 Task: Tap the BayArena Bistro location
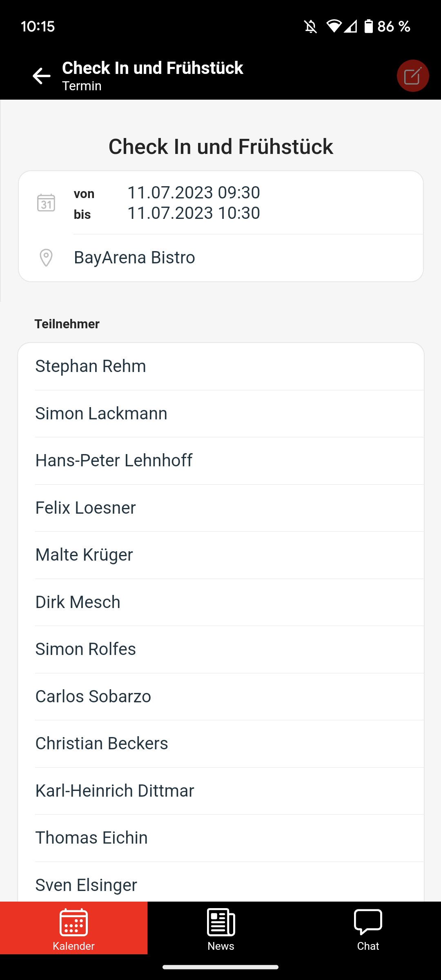click(134, 258)
